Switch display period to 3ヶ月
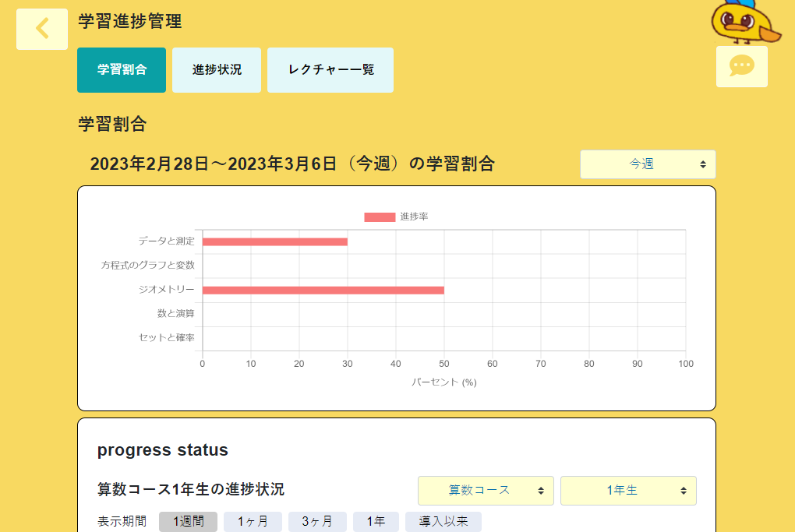This screenshot has height=532, width=795. point(317,522)
